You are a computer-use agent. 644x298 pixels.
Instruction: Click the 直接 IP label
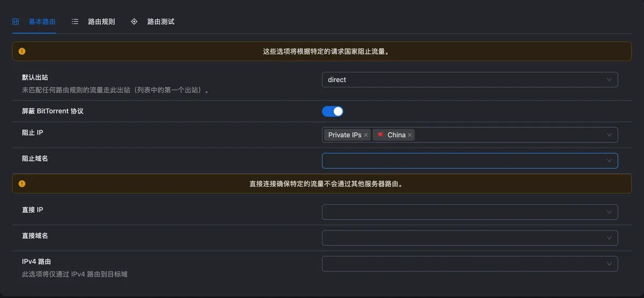coord(33,209)
